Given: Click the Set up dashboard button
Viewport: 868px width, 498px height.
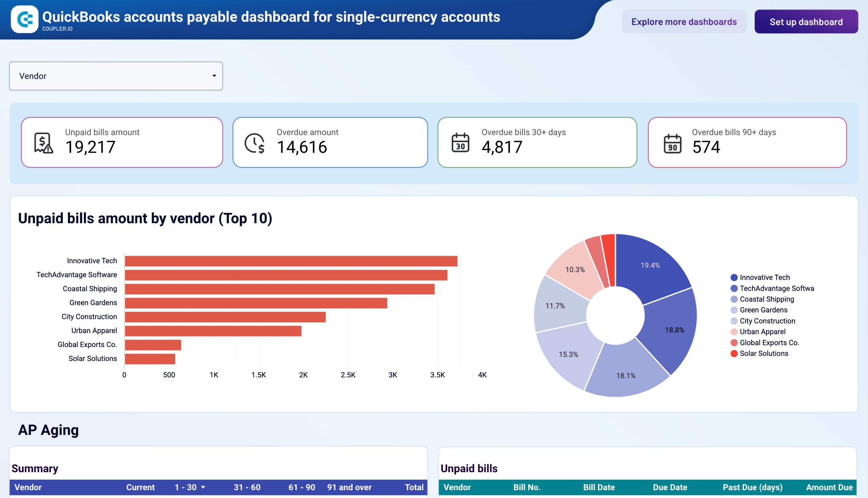Looking at the screenshot, I should [x=806, y=22].
